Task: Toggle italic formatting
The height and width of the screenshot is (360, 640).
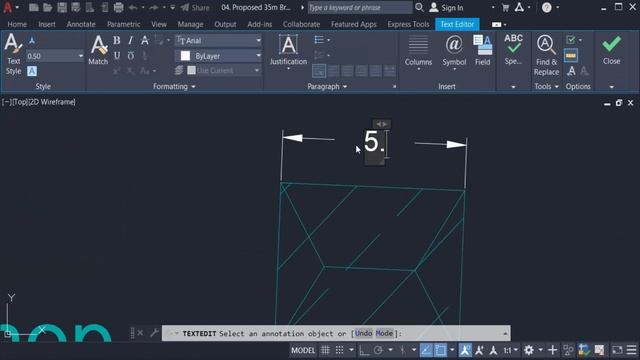Action: (x=131, y=40)
